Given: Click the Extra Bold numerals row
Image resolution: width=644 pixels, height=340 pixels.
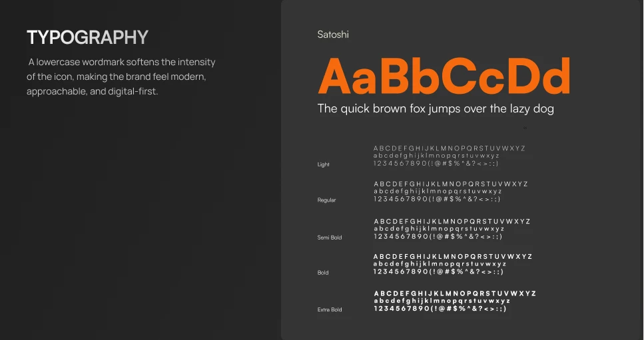Looking at the screenshot, I should (440, 308).
